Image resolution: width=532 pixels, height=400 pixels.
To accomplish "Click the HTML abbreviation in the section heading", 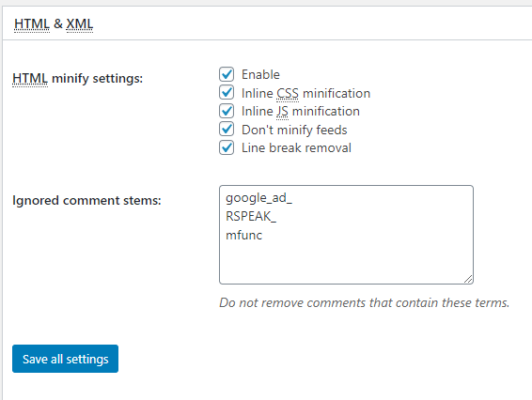I will [32, 24].
